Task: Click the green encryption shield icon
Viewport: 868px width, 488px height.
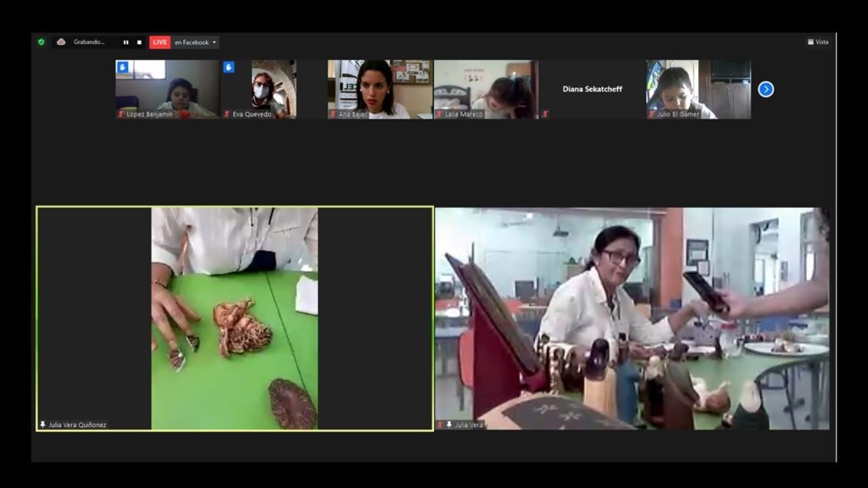Action: tap(41, 42)
